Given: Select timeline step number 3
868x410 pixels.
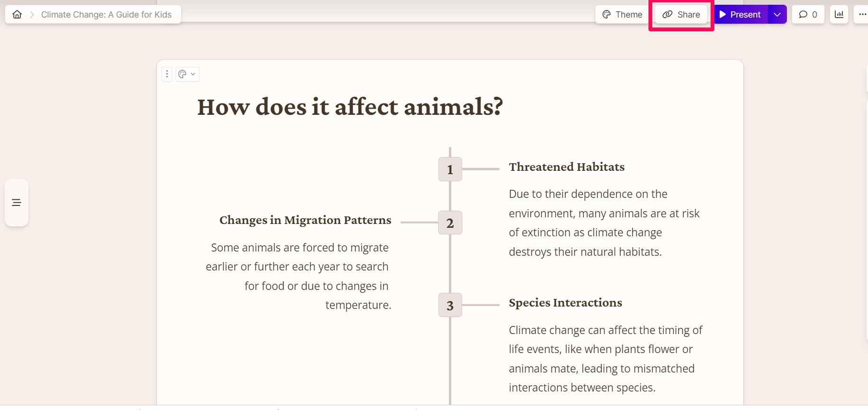Looking at the screenshot, I should click(x=450, y=305).
